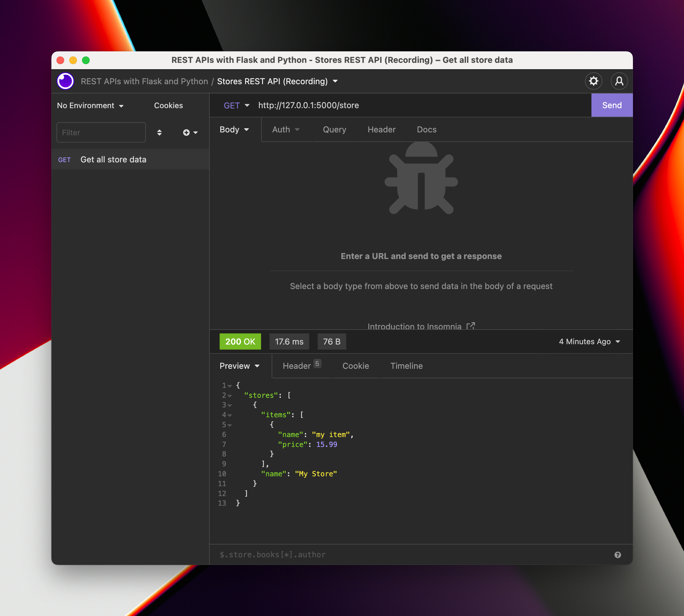684x616 pixels.
Task: Click the 76 B response size
Action: click(x=332, y=342)
